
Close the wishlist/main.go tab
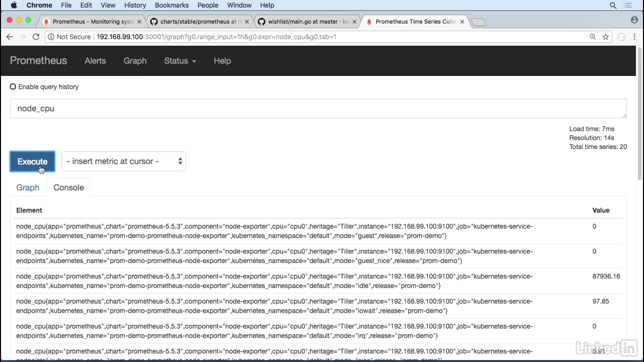pos(355,22)
